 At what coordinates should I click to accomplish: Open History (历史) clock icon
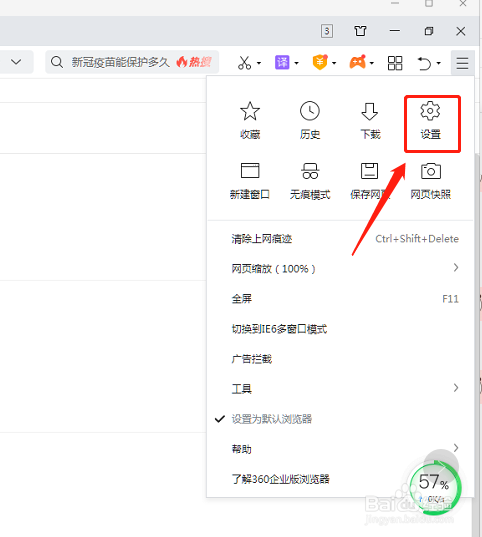(x=310, y=111)
